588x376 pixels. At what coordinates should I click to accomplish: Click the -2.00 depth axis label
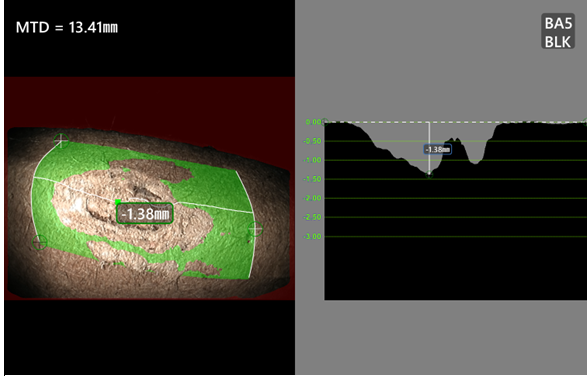[312, 198]
